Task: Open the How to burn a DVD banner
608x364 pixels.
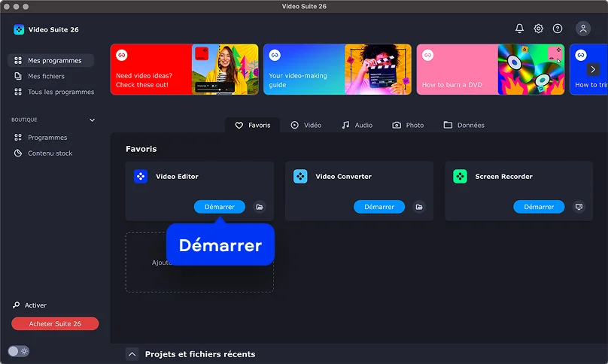Action: coord(491,69)
